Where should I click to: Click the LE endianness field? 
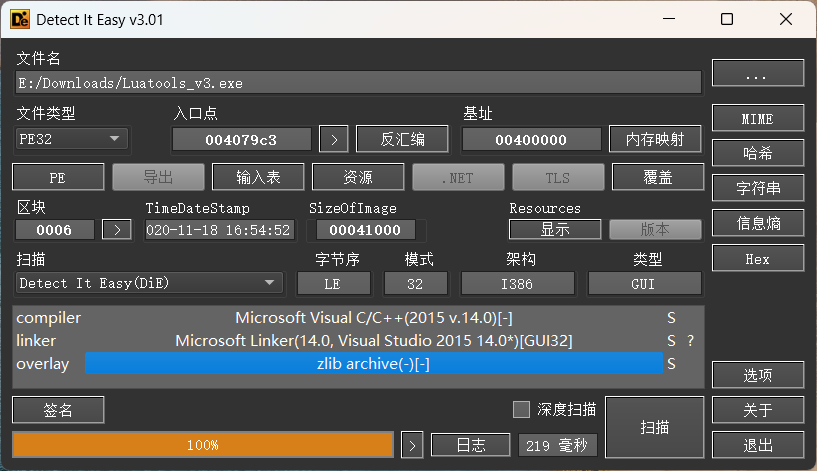(333, 284)
